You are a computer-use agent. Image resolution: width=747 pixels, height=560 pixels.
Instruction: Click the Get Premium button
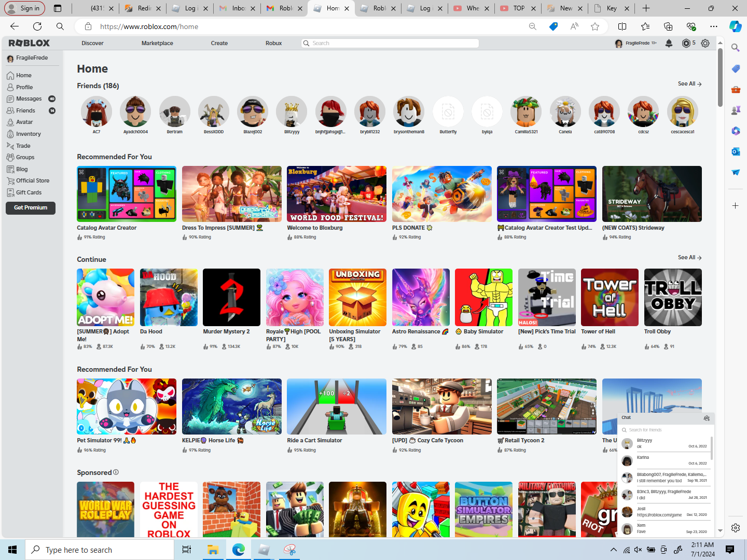tap(31, 208)
